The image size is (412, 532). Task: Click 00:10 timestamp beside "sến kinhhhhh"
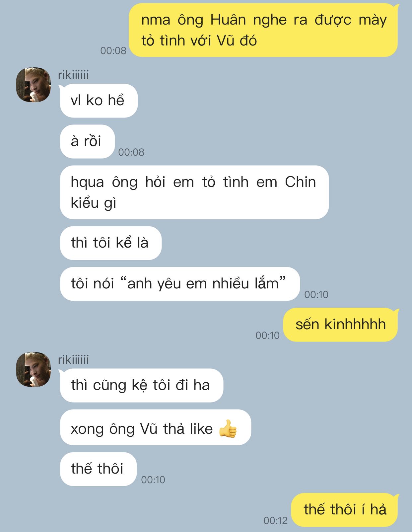[x=267, y=335]
